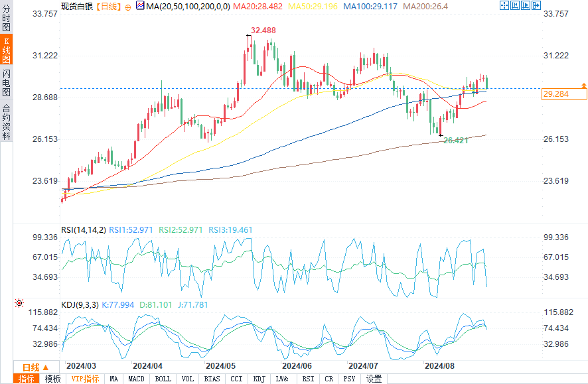The image size is (588, 384).
Task: Open the 设置 settings button
Action: pos(374,379)
